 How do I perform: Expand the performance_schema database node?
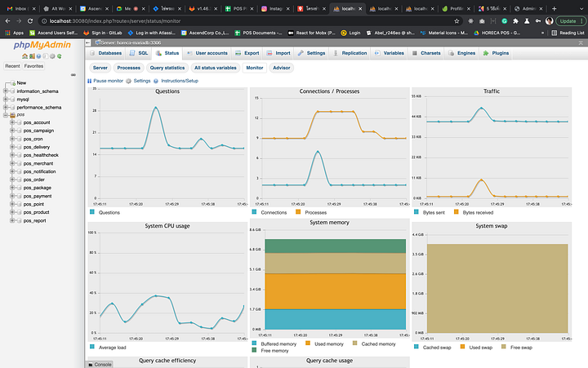[6, 107]
